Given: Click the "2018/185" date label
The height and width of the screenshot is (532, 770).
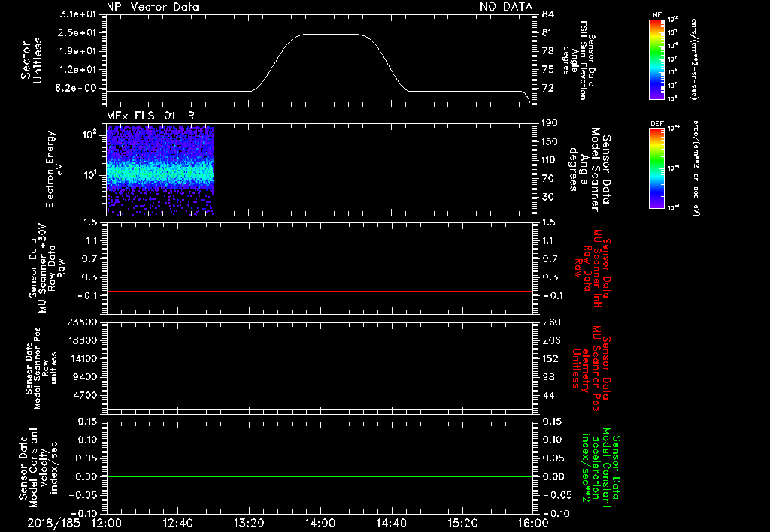Looking at the screenshot, I should [x=53, y=523].
